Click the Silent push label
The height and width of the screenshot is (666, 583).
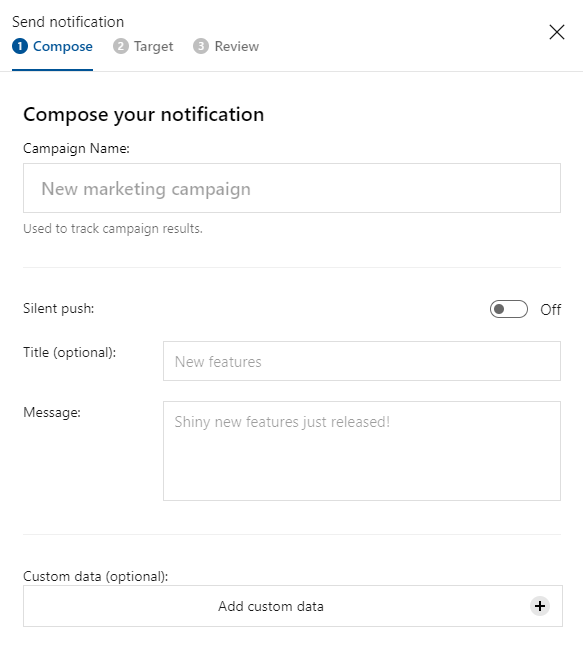(59, 308)
